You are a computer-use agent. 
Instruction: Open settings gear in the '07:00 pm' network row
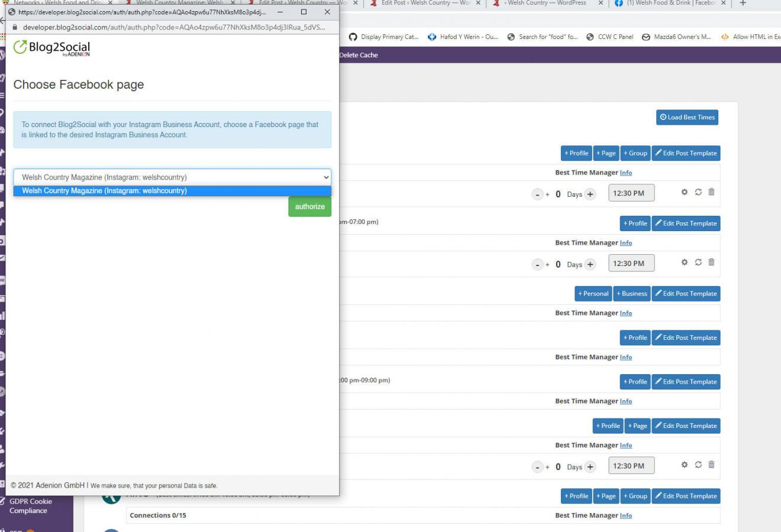coord(685,262)
